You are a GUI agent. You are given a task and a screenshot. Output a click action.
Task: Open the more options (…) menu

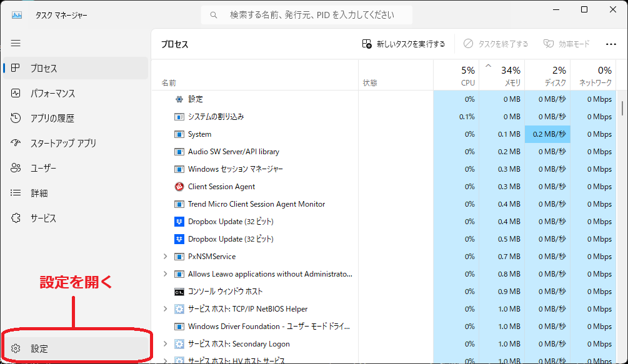click(x=611, y=44)
